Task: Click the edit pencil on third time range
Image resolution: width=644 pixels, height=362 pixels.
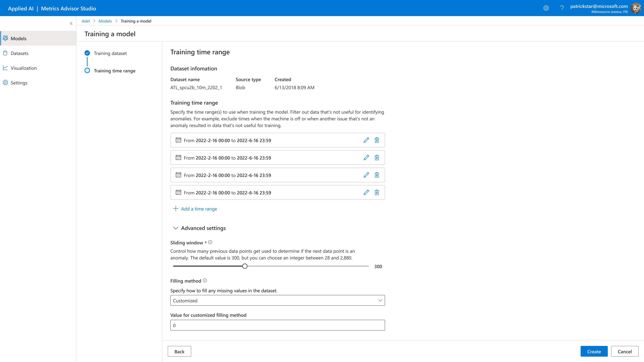Action: tap(366, 175)
